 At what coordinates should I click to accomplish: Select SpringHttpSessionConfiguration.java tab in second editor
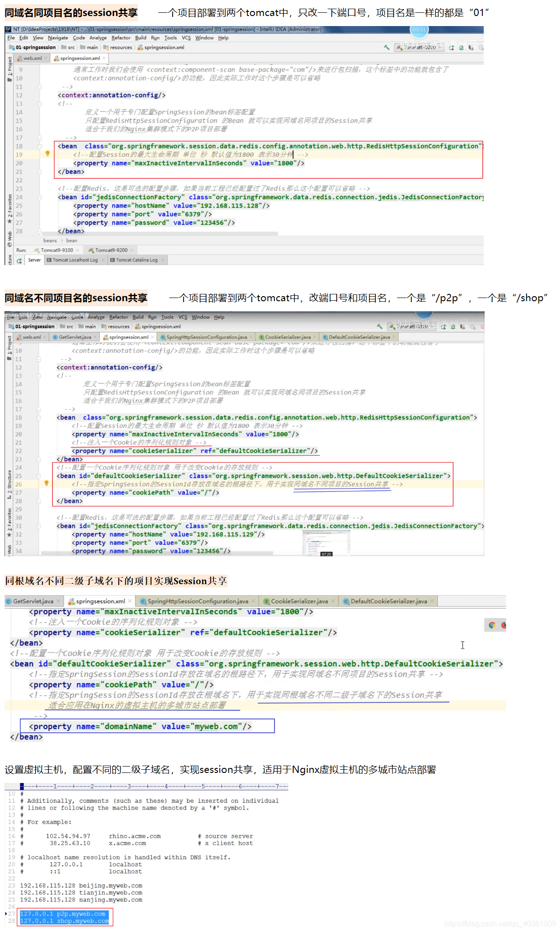pos(206,337)
